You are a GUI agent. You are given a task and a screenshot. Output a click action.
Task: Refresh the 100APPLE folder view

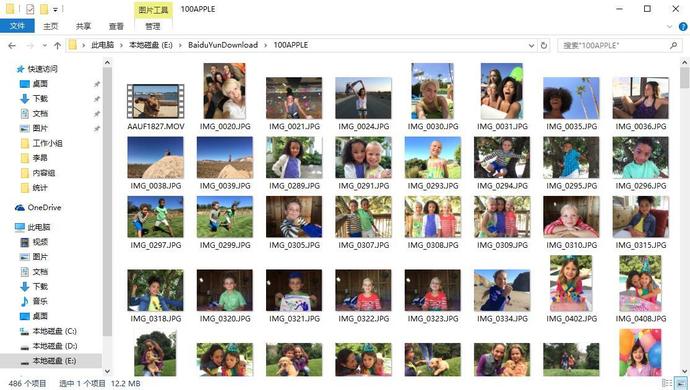pos(544,45)
